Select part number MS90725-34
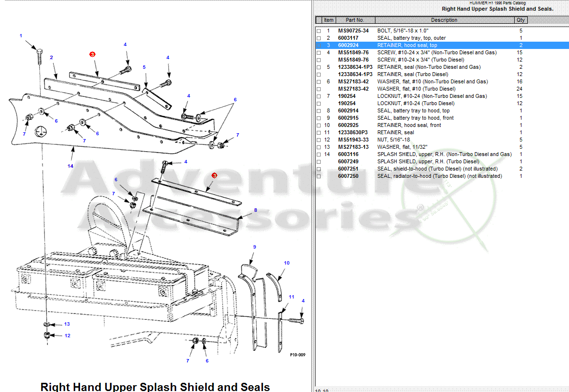The image size is (569, 392). (x=353, y=31)
